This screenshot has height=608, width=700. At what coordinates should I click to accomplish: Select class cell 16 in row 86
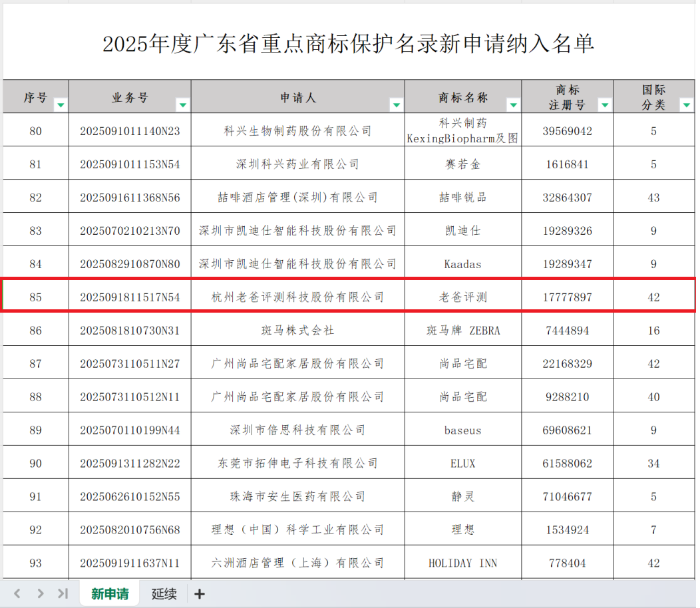coord(654,329)
